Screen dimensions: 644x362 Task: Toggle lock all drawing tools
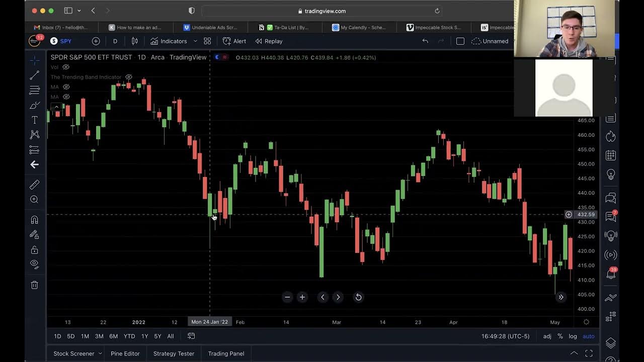pyautogui.click(x=34, y=250)
